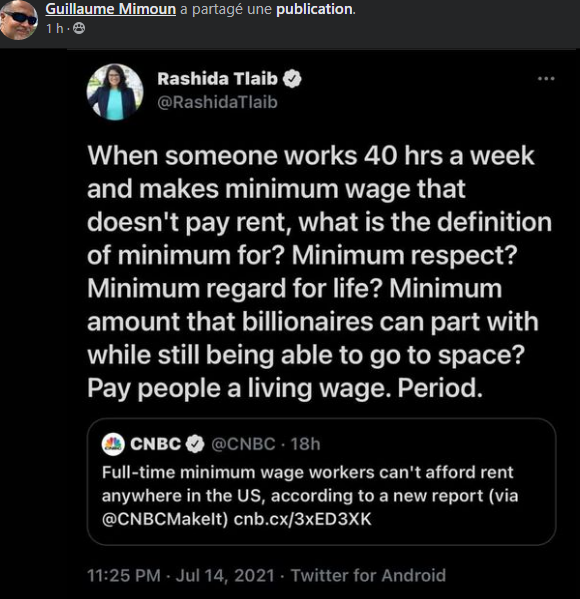Click the '18h' quoted tweet timestamp
The height and width of the screenshot is (599, 580).
pos(305,444)
